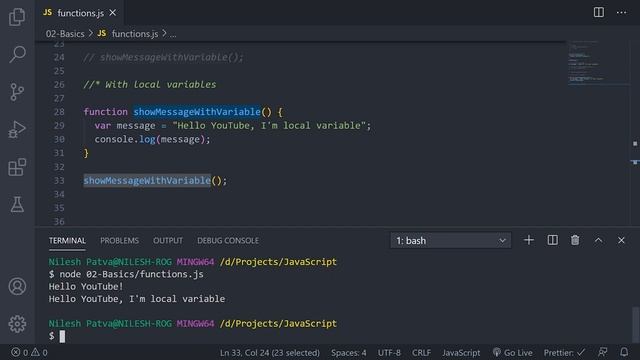This screenshot has height=360, width=640.
Task: Click showMessageWithVariable on line 28
Action: point(197,112)
